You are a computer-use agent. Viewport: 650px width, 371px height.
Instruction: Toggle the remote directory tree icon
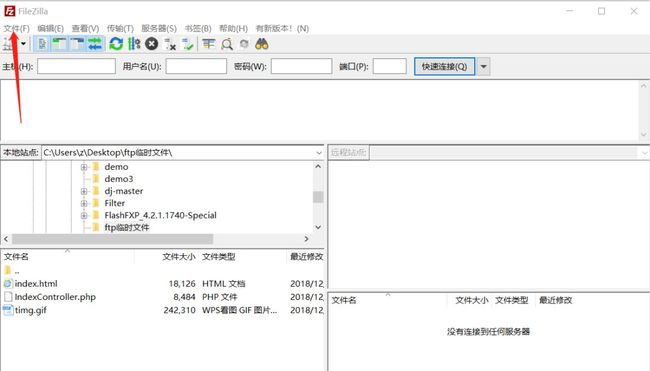(x=77, y=44)
